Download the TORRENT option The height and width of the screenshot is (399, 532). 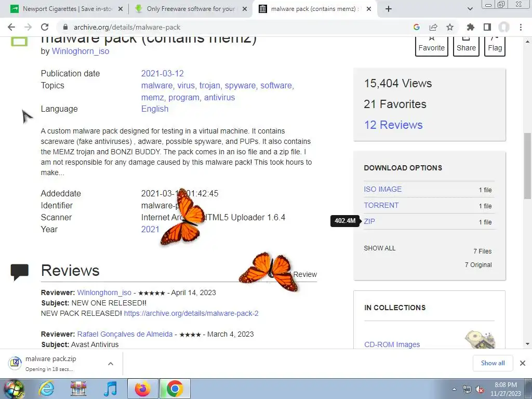pos(381,205)
